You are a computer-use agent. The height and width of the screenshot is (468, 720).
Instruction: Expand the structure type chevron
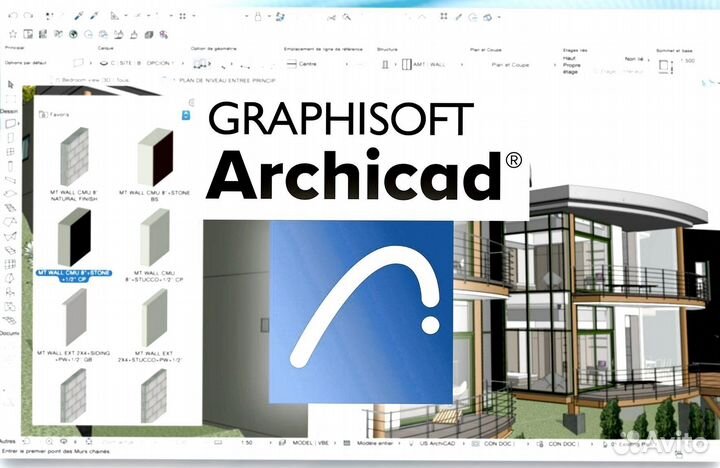[395, 64]
